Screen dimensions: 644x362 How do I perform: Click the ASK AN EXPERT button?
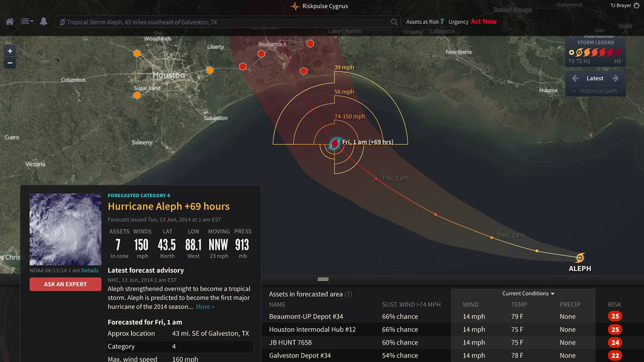[x=65, y=284]
